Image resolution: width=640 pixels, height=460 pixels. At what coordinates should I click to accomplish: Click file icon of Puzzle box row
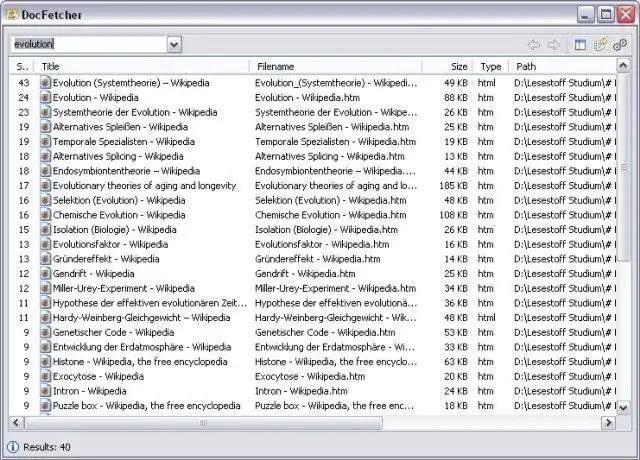(45, 406)
